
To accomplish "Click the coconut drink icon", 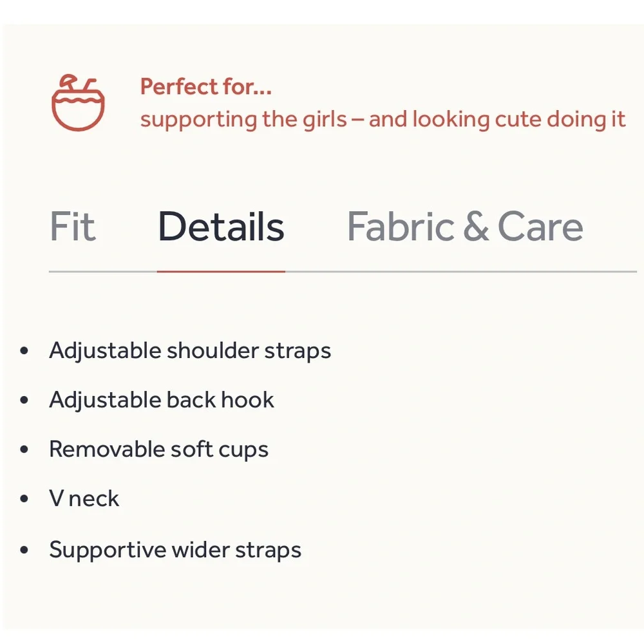I will (78, 102).
